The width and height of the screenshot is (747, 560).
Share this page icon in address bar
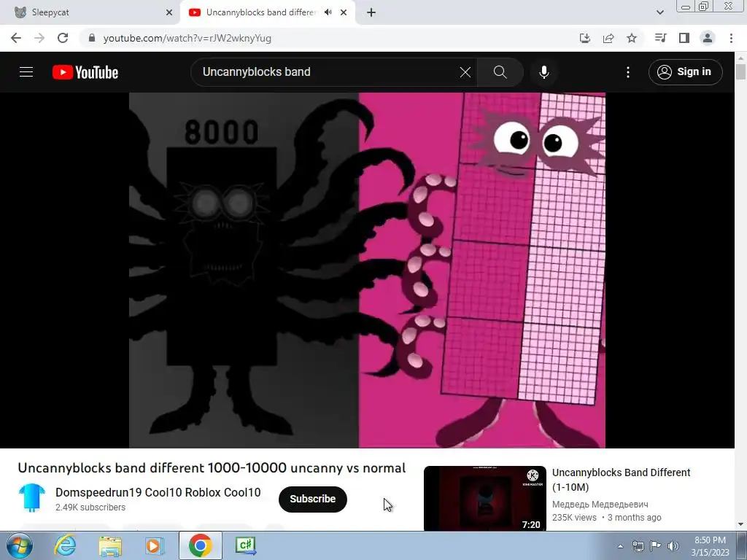[608, 38]
